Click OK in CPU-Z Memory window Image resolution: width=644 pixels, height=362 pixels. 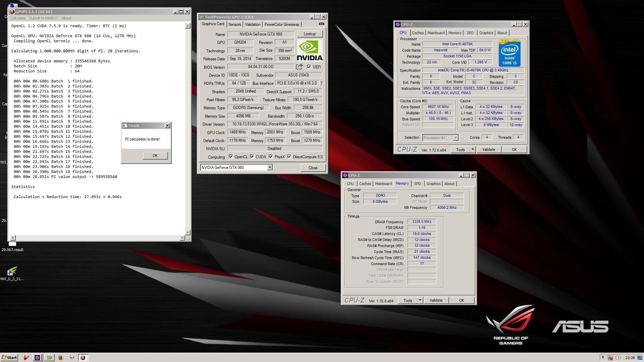click(x=462, y=300)
